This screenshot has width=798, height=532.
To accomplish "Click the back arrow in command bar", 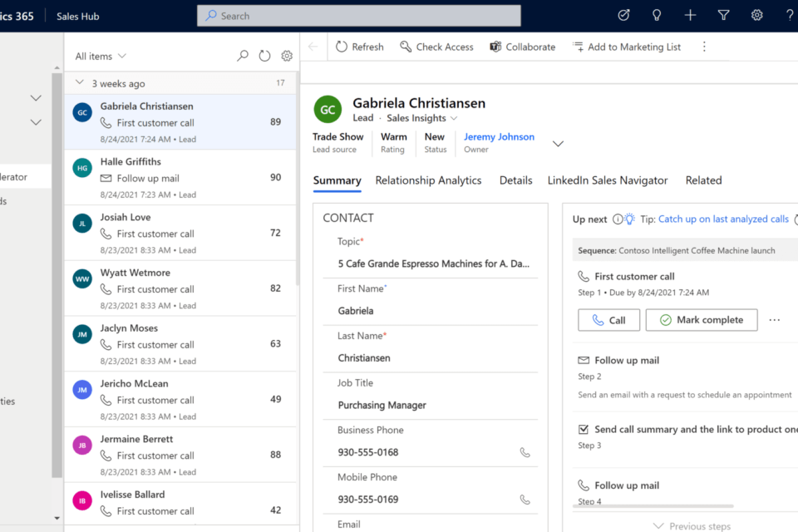I will pos(313,47).
